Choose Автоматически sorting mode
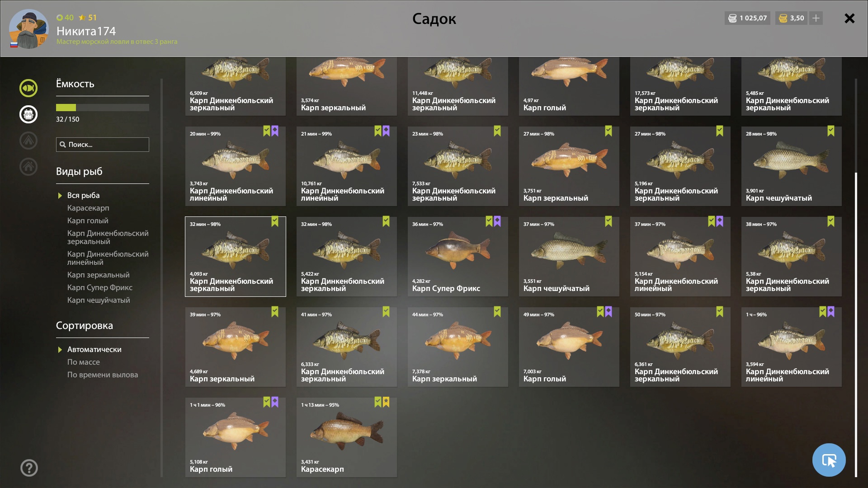Screen dimensions: 868x488 point(94,349)
